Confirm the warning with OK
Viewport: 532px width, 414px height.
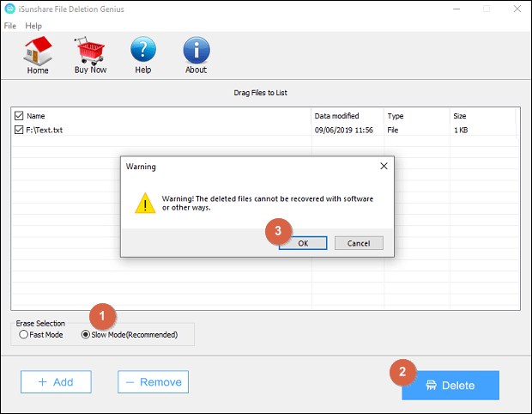pyautogui.click(x=303, y=243)
